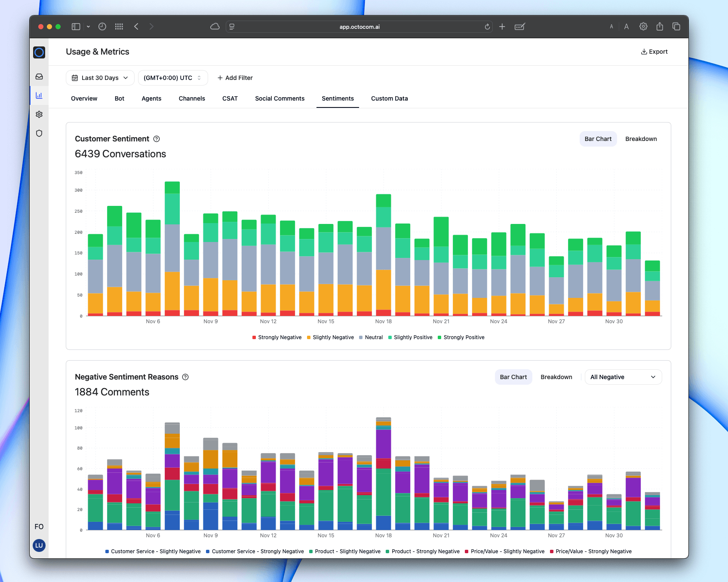
Task: Click Add Filter button
Action: (x=235, y=78)
